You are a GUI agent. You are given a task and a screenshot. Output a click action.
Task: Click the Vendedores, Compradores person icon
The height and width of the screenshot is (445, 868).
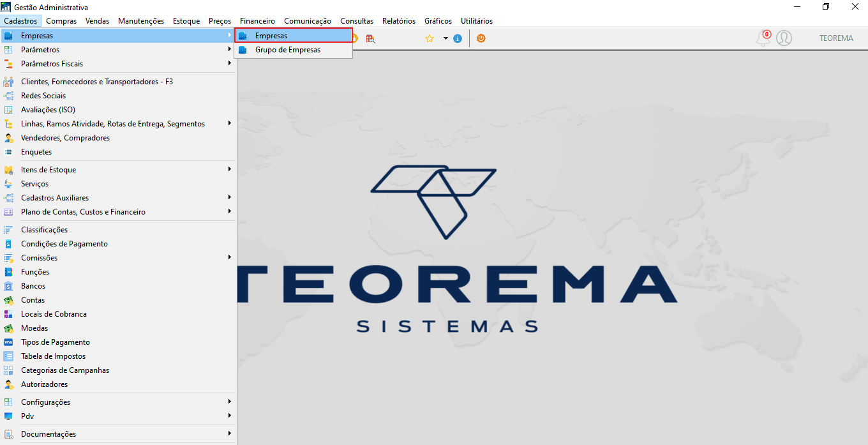pos(8,138)
